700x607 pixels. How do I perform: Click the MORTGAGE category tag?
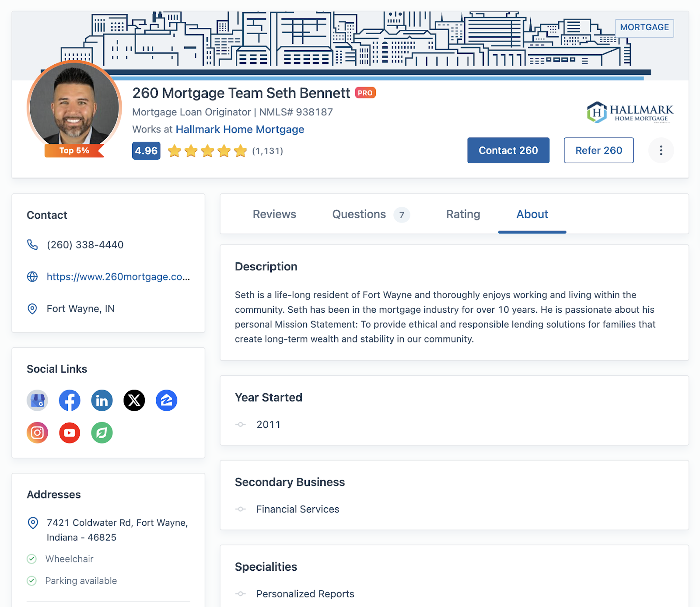644,28
